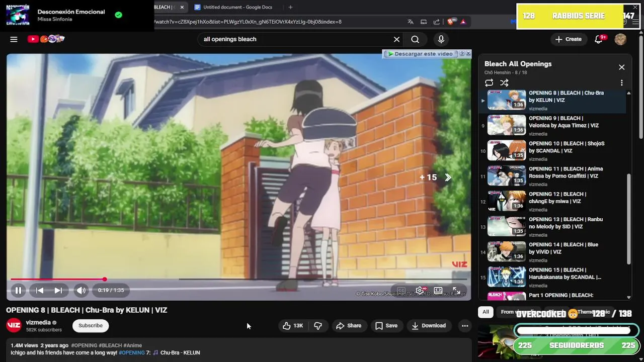
Task: Jump to the previous playlist video
Action: [x=40, y=290]
